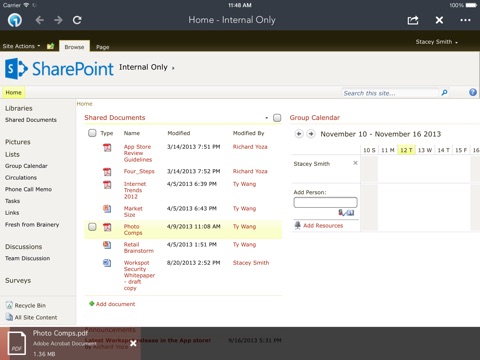Click the Home breadcrumb link

point(84,104)
